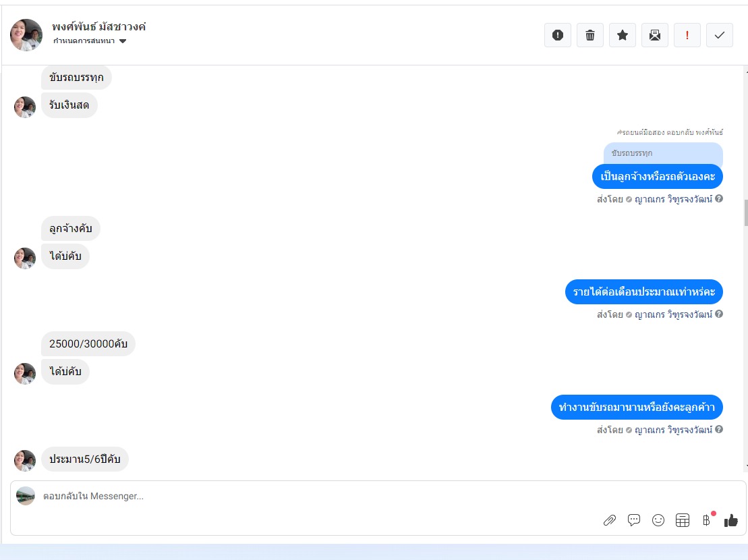Viewport: 748px width, 560px height.
Task: Open appointment calendar icon in composer
Action: [682, 520]
